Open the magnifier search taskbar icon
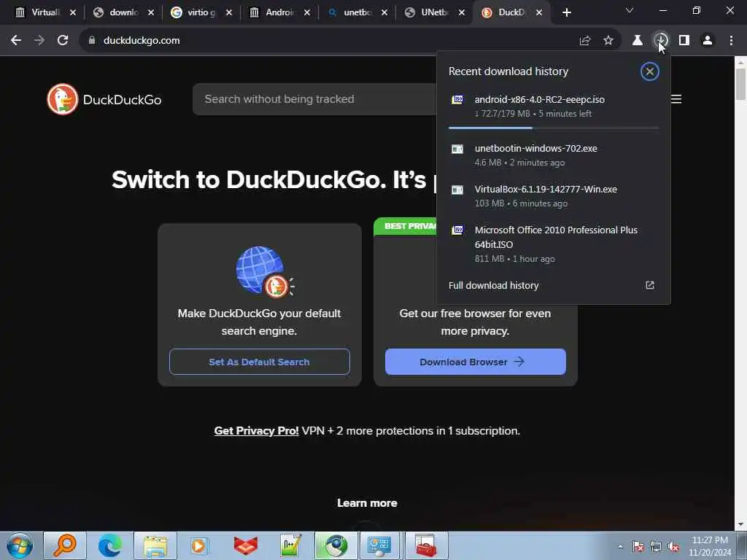Image resolution: width=747 pixels, height=560 pixels. [65, 545]
